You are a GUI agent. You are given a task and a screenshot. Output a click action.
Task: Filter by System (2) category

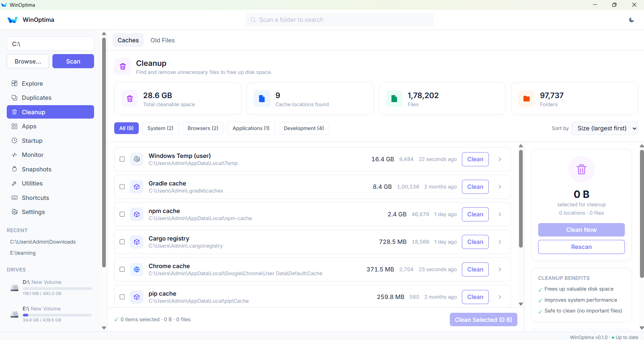pyautogui.click(x=161, y=128)
